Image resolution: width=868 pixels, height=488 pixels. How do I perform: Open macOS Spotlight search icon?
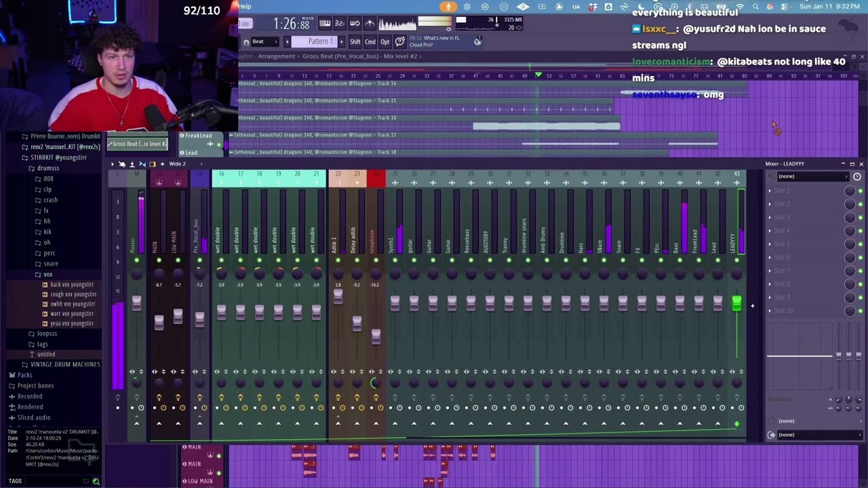coord(755,7)
